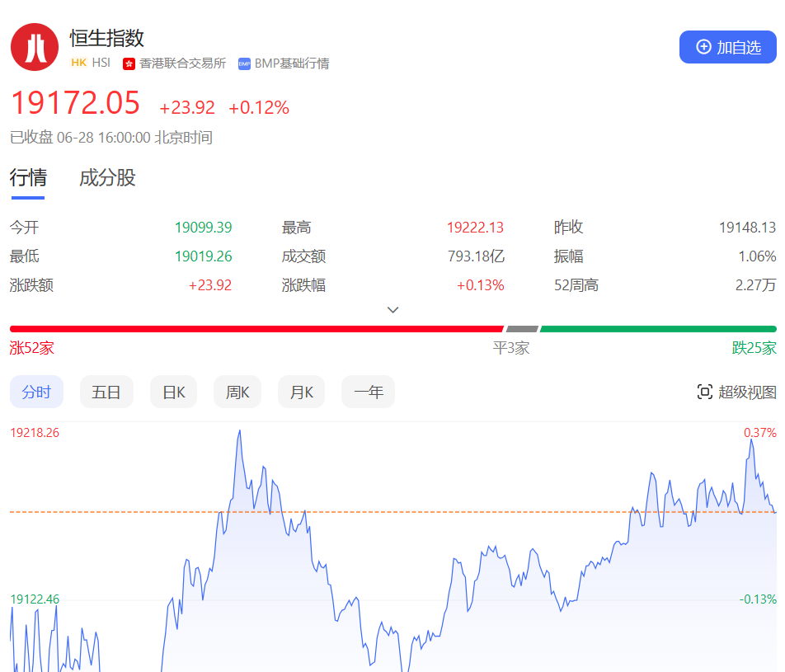The width and height of the screenshot is (785, 672).
Task: Click BMP基础行情 label
Action: coord(291,63)
